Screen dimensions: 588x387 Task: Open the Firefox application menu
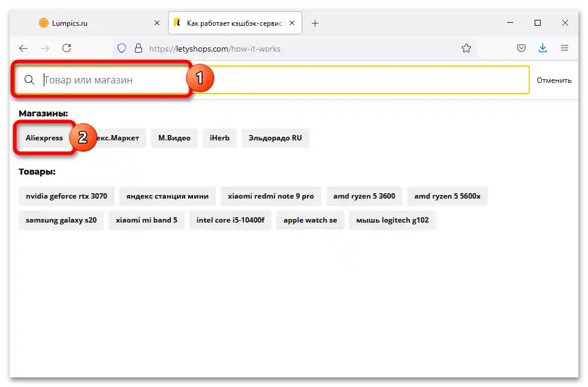tap(565, 48)
